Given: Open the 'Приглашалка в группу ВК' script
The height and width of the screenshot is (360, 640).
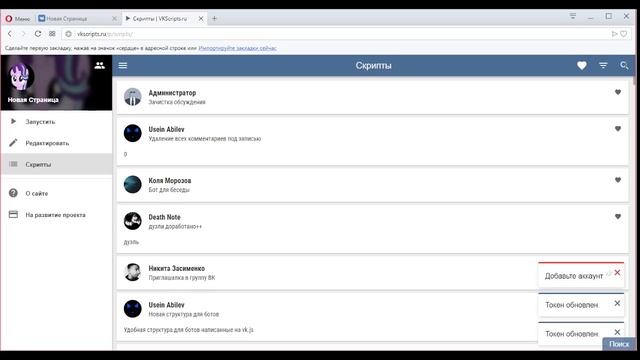Looking at the screenshot, I should 182,278.
